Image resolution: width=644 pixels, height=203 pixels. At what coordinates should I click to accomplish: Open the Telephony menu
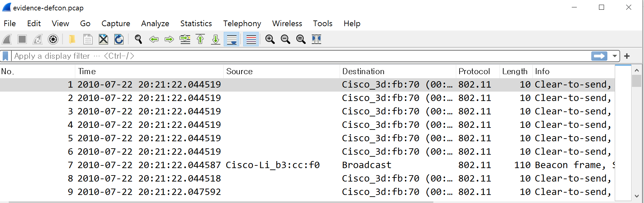(x=242, y=23)
